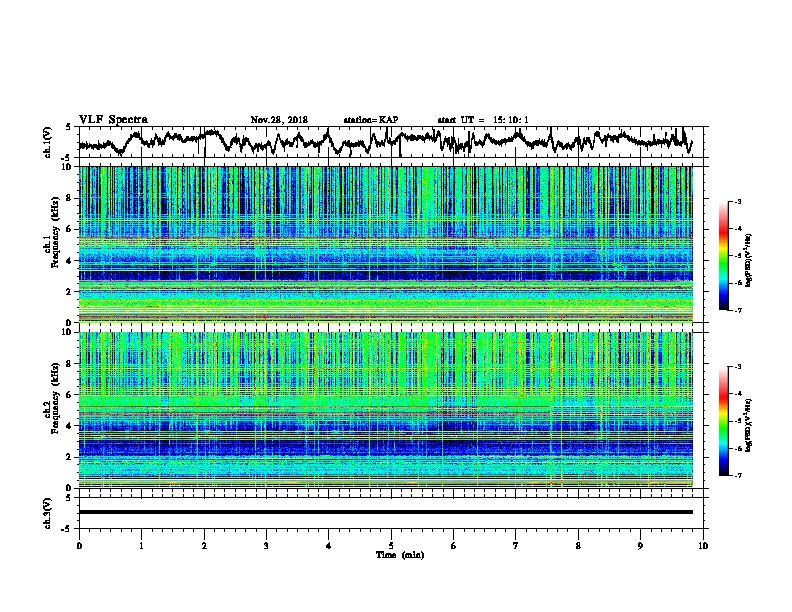The image size is (792, 612).
Task: Click the log(PSD) unit label beside ch.2 colorbar
Action: pos(750,425)
